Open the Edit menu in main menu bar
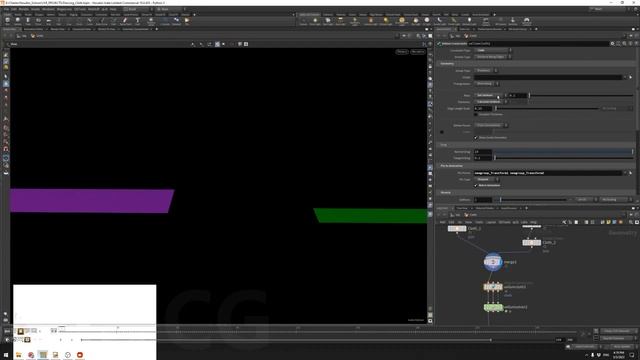640x360 pixels. point(14,9)
